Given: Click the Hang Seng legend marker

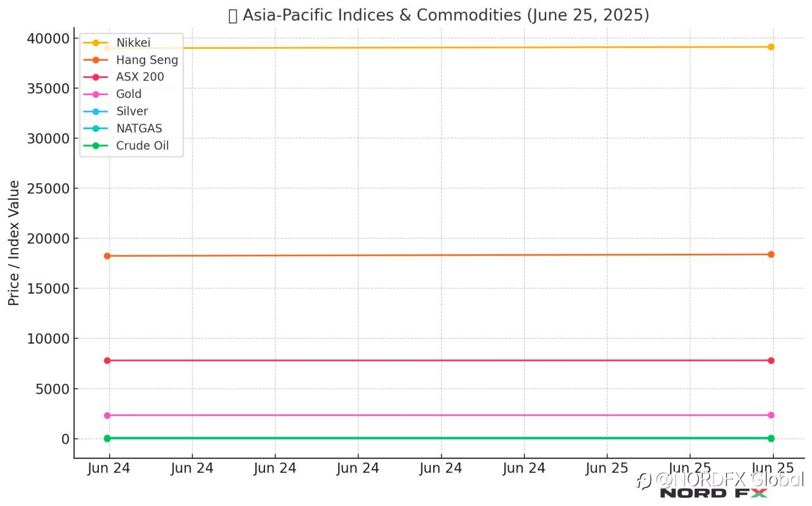Looking at the screenshot, I should tap(96, 60).
